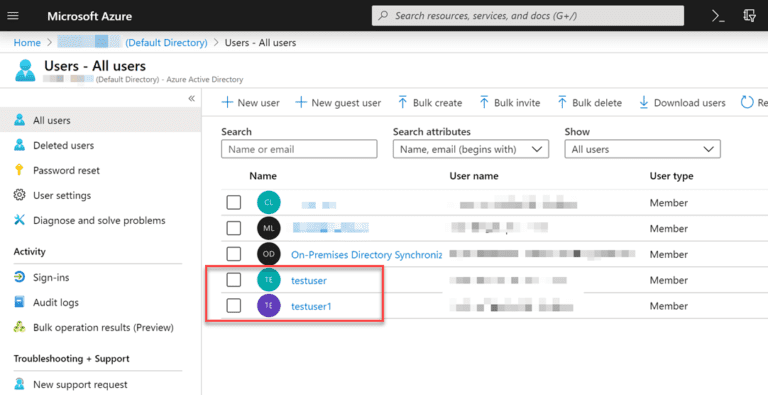The height and width of the screenshot is (395, 768).
Task: Click the Microsoft Azure title
Action: coord(90,16)
